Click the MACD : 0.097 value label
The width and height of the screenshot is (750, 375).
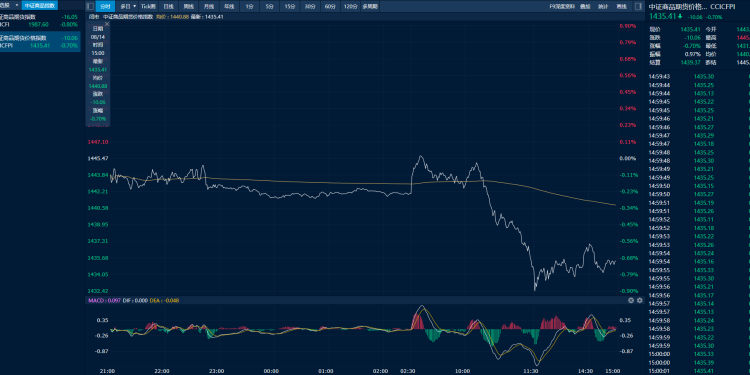coord(104,300)
